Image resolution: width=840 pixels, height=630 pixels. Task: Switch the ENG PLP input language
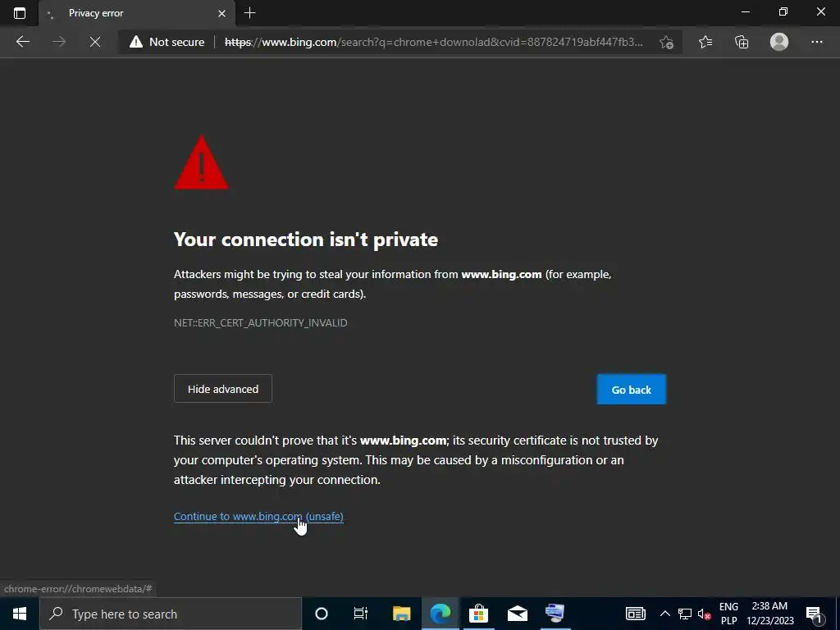click(728, 614)
